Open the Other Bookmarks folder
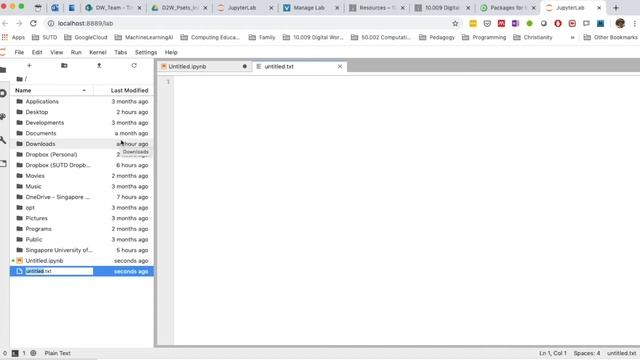 click(x=611, y=37)
